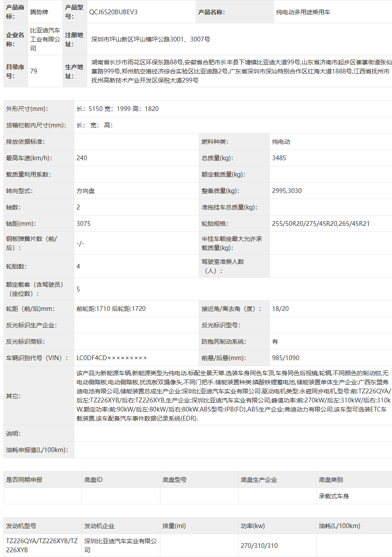
Task: Select dimensions value 长：5150 宽：1999 高：1820
Action: point(118,109)
